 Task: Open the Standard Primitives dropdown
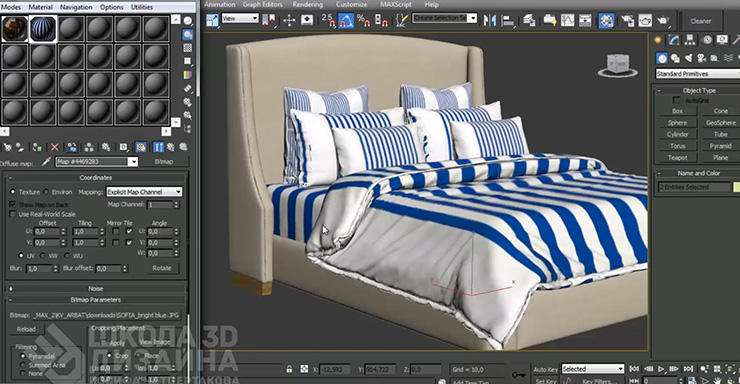click(698, 74)
